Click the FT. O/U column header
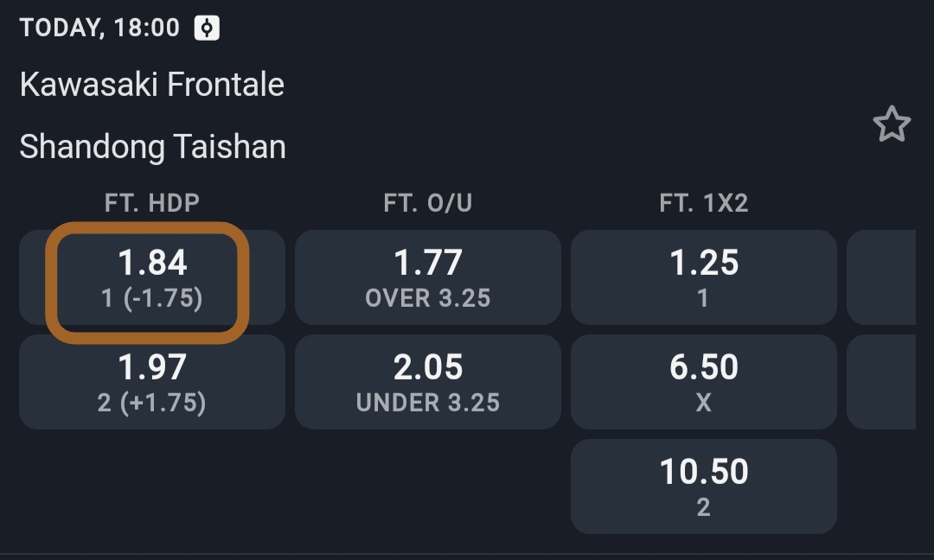934x560 pixels. tap(428, 203)
